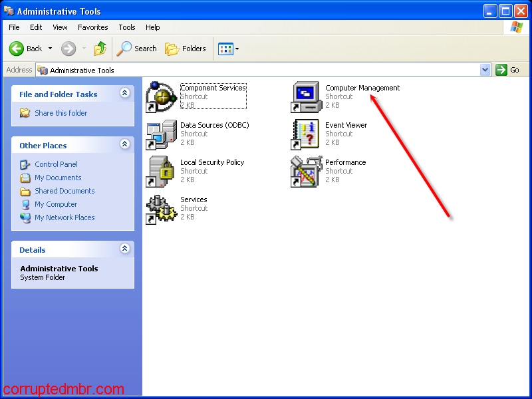532x399 pixels.
Task: Open the Search toolbar button
Action: click(137, 49)
